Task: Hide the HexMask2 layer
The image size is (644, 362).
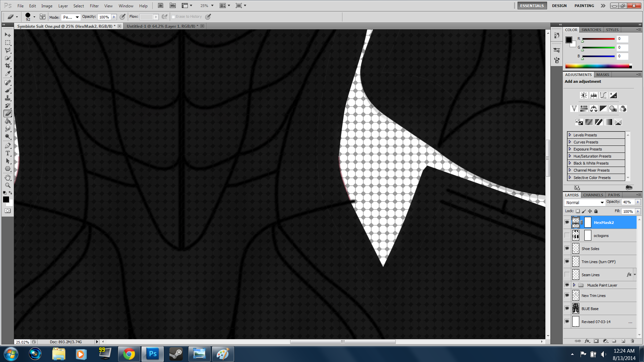Action: 567,222
